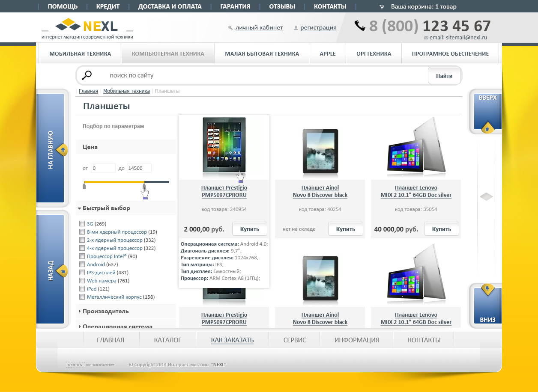Open ДОСТАВКА И ОПЛАТА in top menu

point(170,6)
